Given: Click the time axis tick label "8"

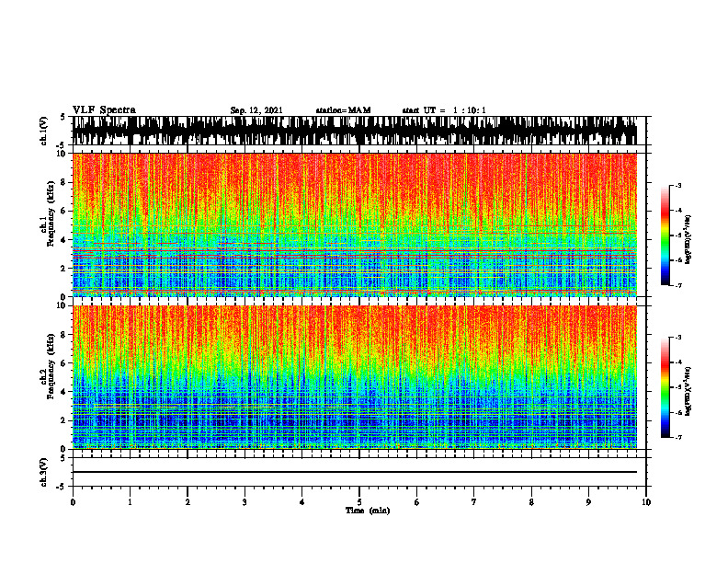Looking at the screenshot, I should [531, 502].
